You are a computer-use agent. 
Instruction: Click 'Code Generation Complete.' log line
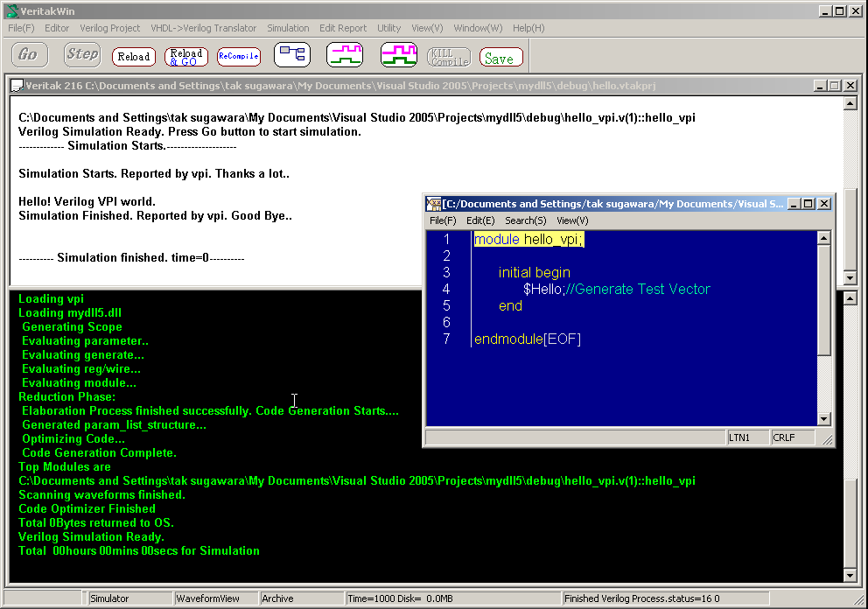coord(99,452)
